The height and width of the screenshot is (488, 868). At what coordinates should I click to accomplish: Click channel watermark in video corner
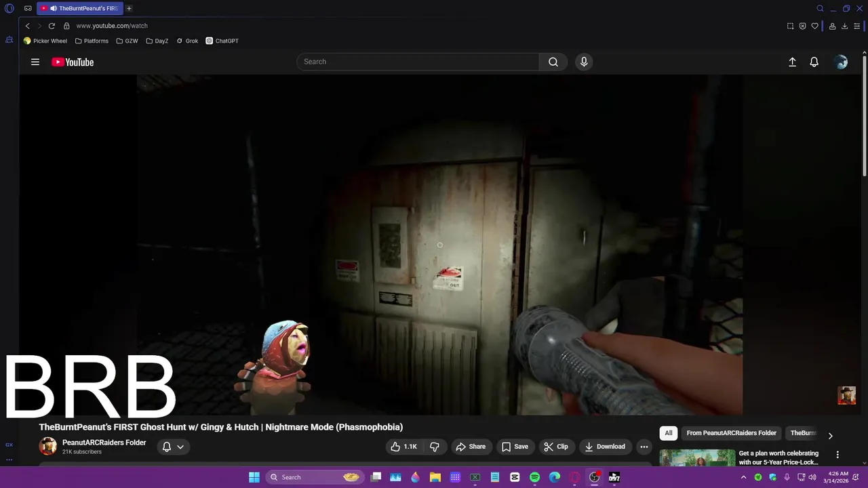(846, 395)
